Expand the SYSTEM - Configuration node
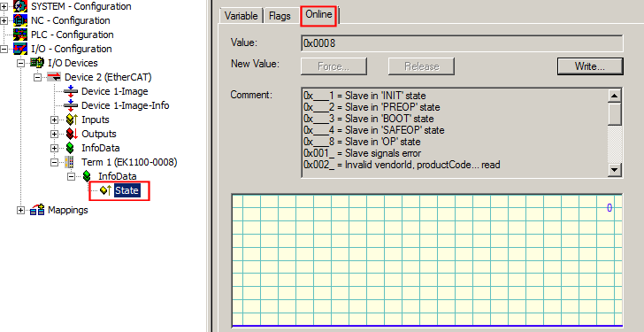Viewport: 644px width, 332px height. point(4,6)
